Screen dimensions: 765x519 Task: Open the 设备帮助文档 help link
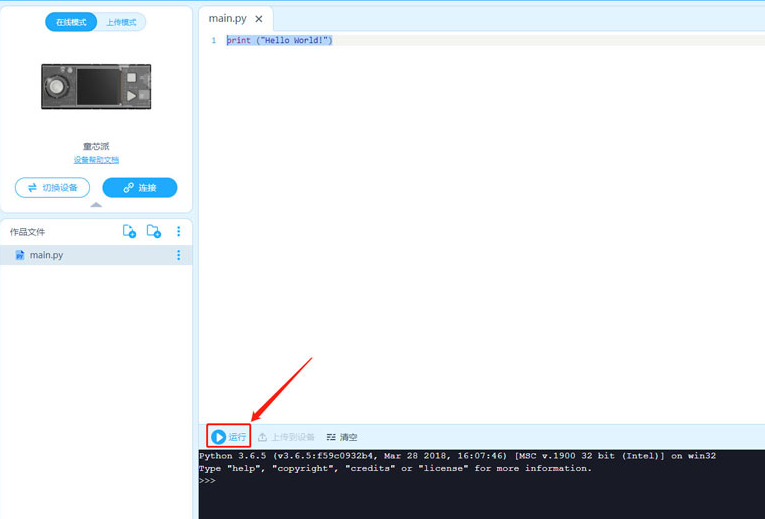pyautogui.click(x=96, y=160)
